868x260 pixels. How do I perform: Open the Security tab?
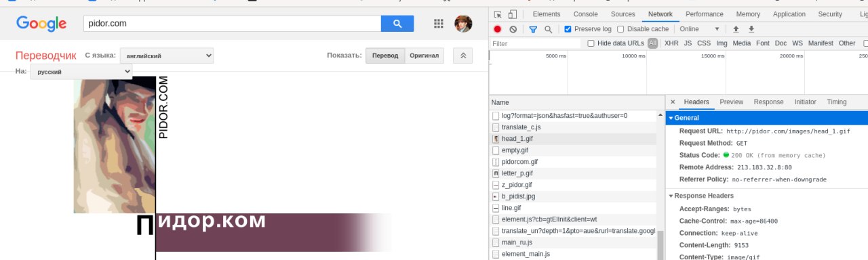[830, 14]
